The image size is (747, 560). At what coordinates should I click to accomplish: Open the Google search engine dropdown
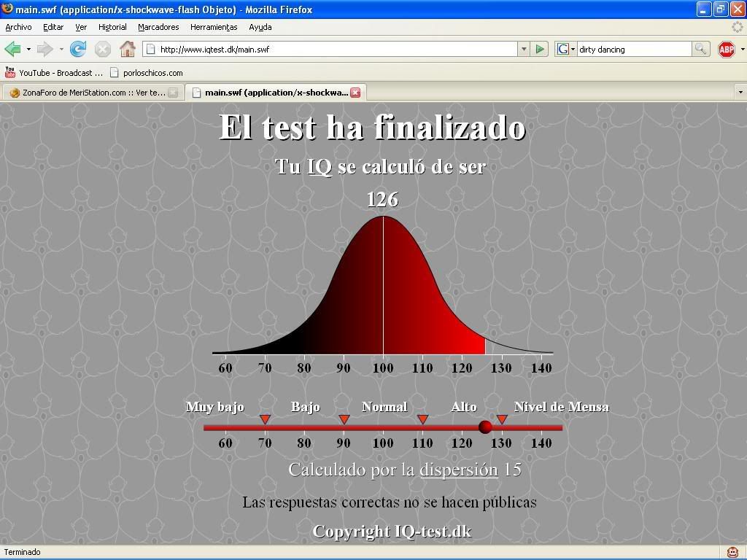pyautogui.click(x=565, y=49)
